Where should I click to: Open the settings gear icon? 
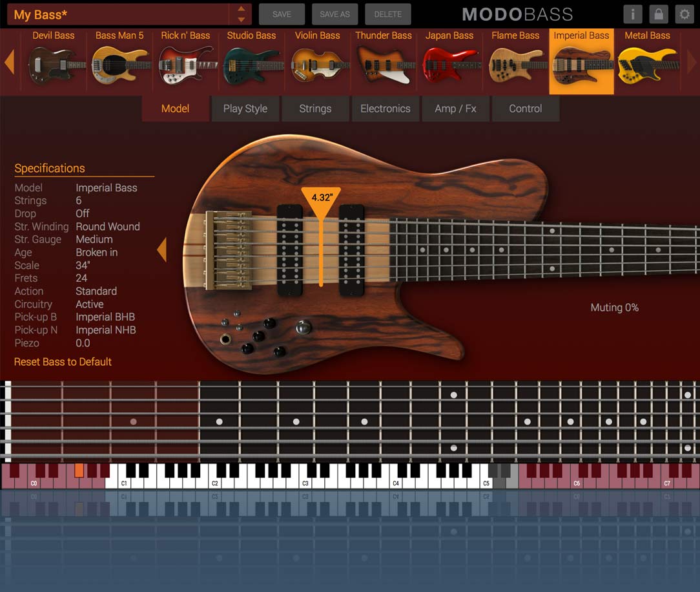point(685,14)
